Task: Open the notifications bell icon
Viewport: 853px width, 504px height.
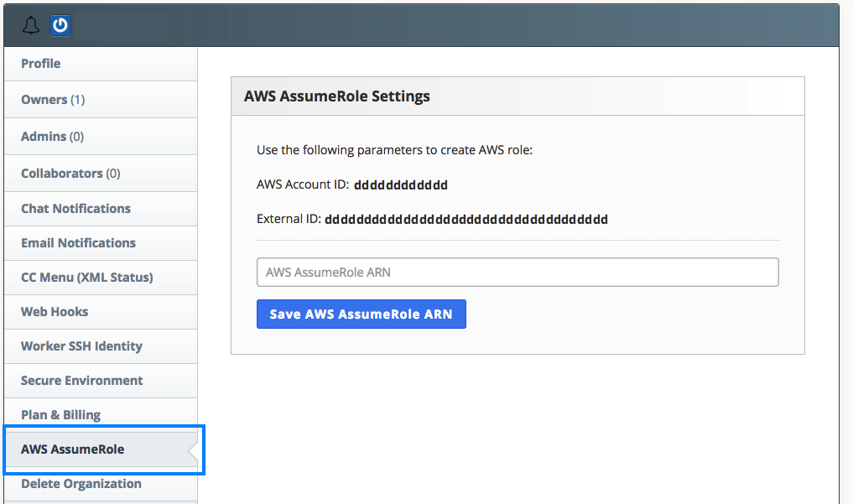Action: pos(31,25)
